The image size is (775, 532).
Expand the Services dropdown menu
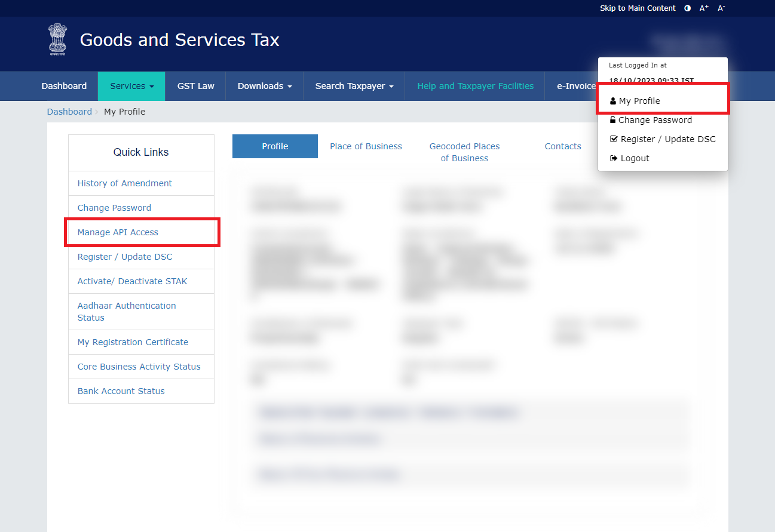click(132, 86)
